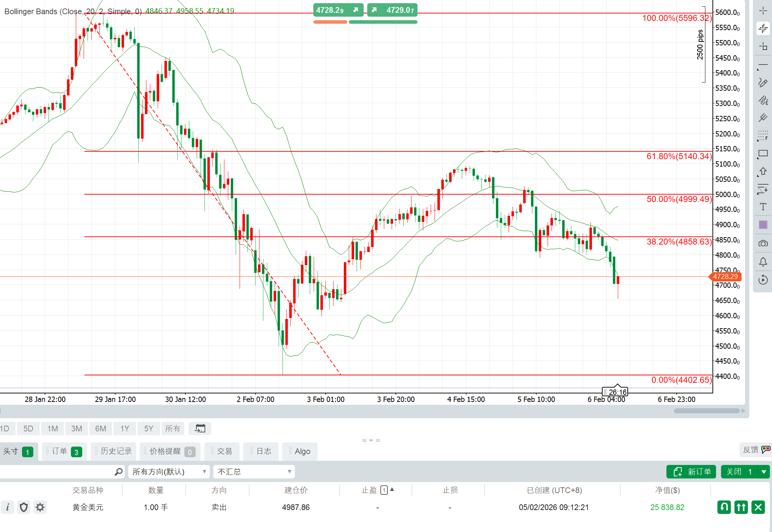
Task: Click the reverse position icon
Action: (x=724, y=507)
